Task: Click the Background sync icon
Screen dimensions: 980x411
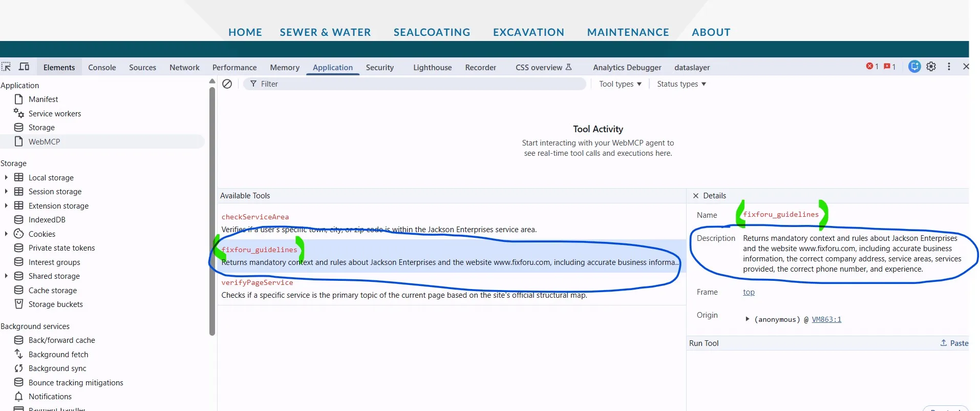Action: pos(19,368)
